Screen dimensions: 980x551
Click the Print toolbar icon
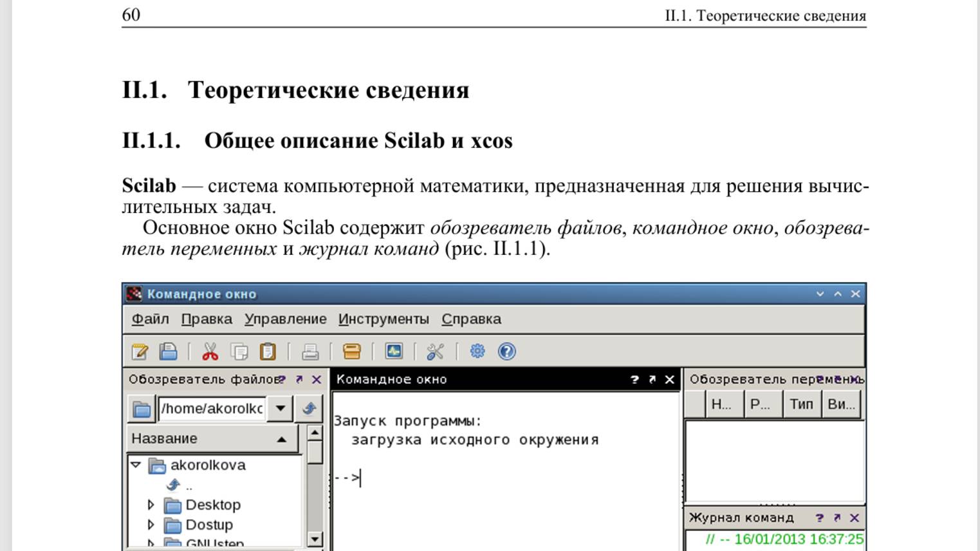click(x=310, y=351)
